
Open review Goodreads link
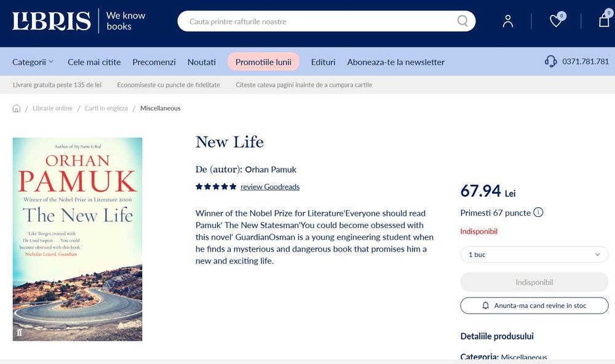(x=270, y=187)
